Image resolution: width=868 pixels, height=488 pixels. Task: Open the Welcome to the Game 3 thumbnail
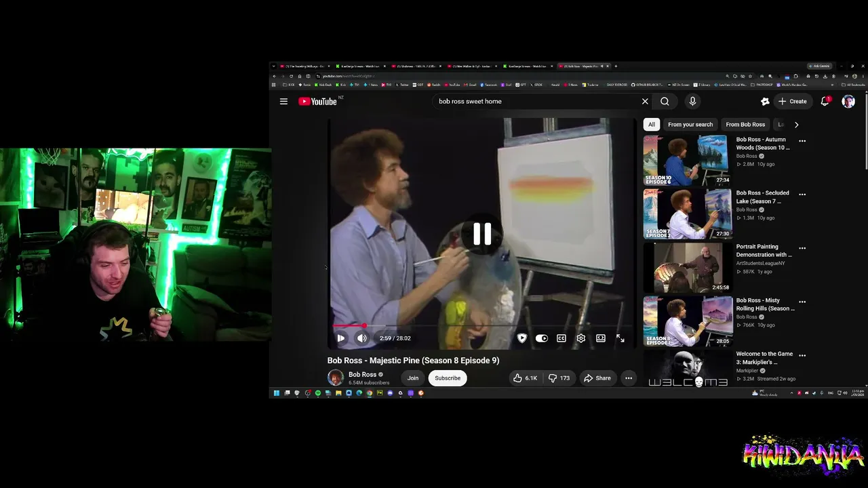(688, 368)
